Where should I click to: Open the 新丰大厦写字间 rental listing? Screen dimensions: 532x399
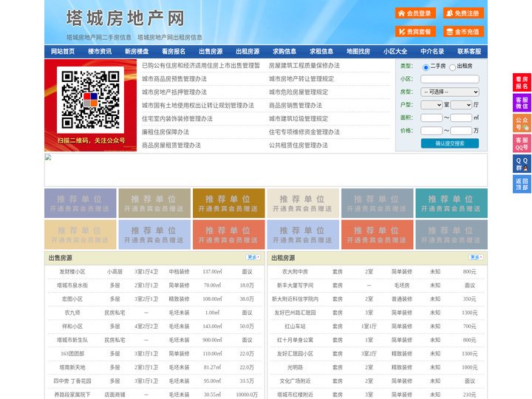click(295, 285)
